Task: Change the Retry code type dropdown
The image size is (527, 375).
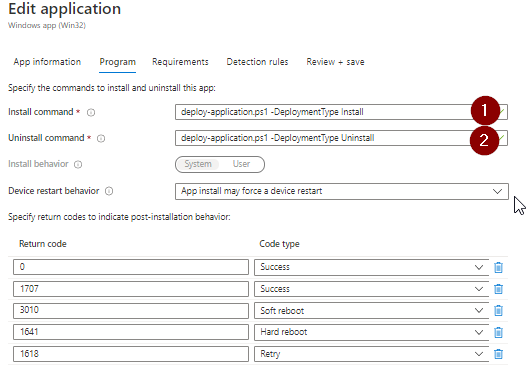Action: click(371, 354)
